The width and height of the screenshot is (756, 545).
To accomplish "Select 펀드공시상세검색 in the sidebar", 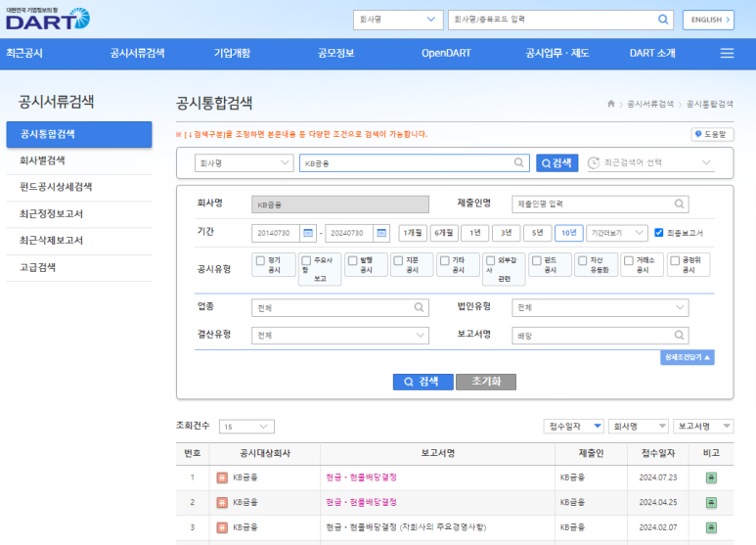I will pos(79,188).
